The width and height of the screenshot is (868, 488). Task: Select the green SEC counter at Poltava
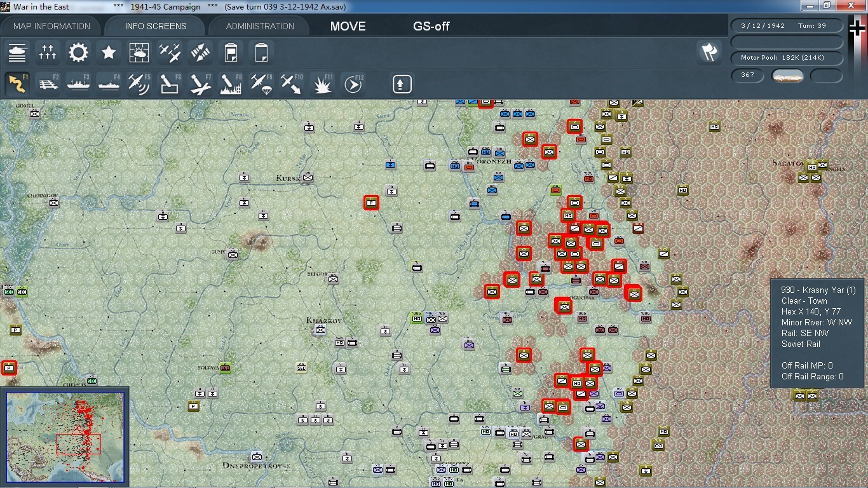click(x=225, y=368)
